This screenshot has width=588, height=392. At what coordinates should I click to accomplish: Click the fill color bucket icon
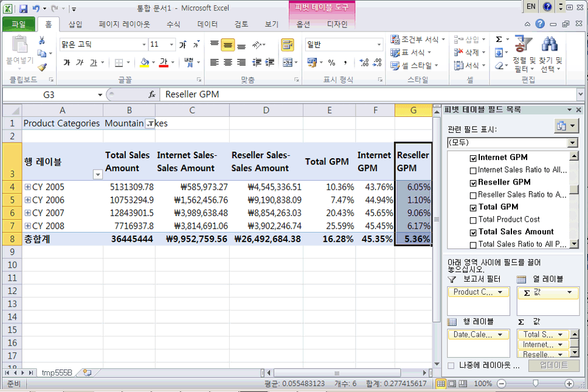(x=144, y=62)
